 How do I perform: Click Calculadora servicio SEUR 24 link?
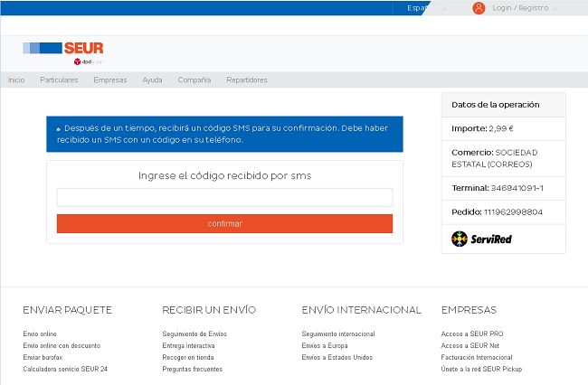click(65, 369)
